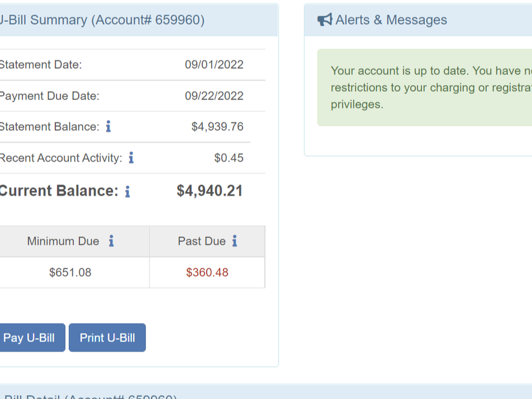Open the Recent Account Activity info icon
Screen dimensions: 532x399
(131, 158)
